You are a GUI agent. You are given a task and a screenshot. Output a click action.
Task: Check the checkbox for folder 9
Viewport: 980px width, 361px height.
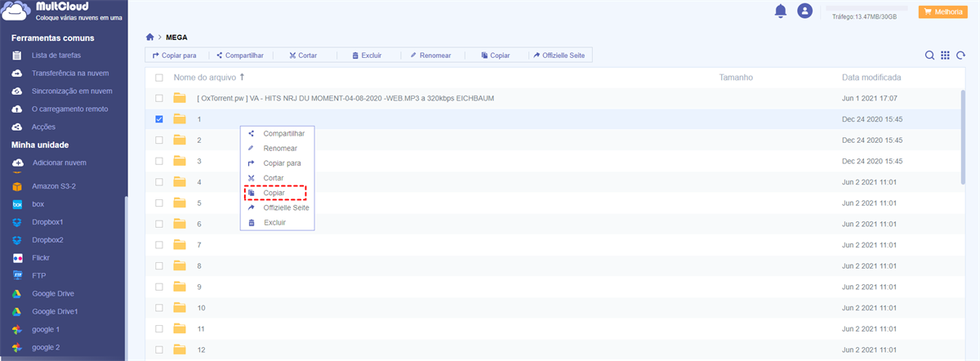tap(159, 287)
